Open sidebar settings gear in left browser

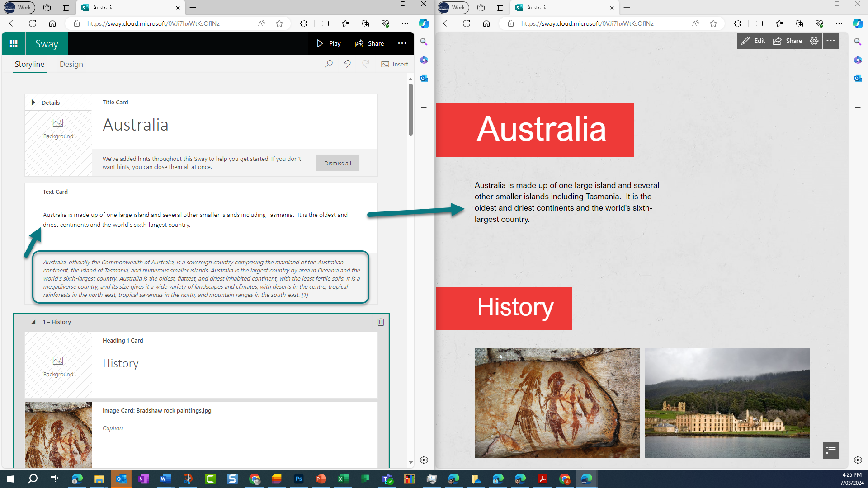[x=424, y=460]
